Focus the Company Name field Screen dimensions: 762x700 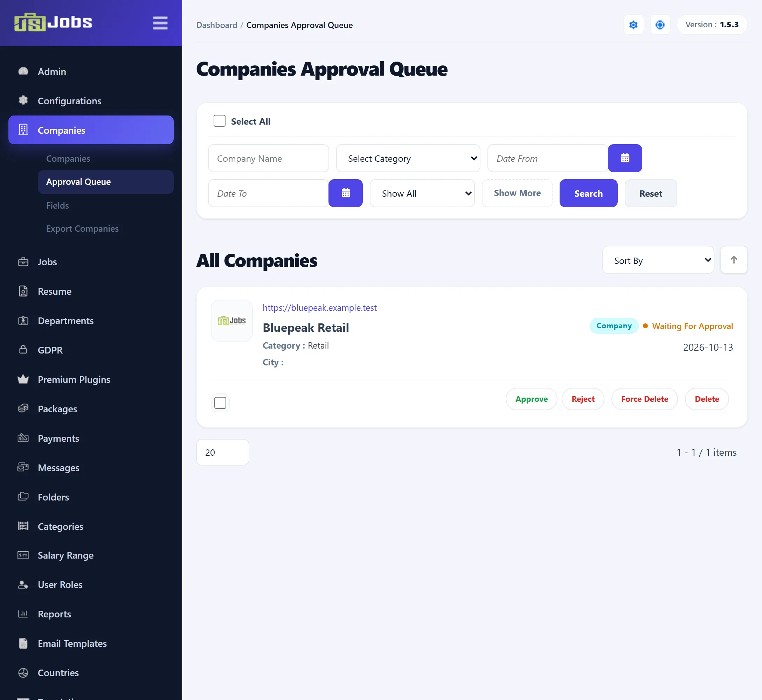[268, 158]
